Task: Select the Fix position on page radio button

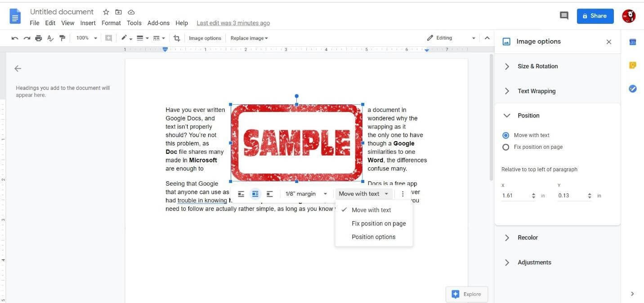Action: [505, 147]
